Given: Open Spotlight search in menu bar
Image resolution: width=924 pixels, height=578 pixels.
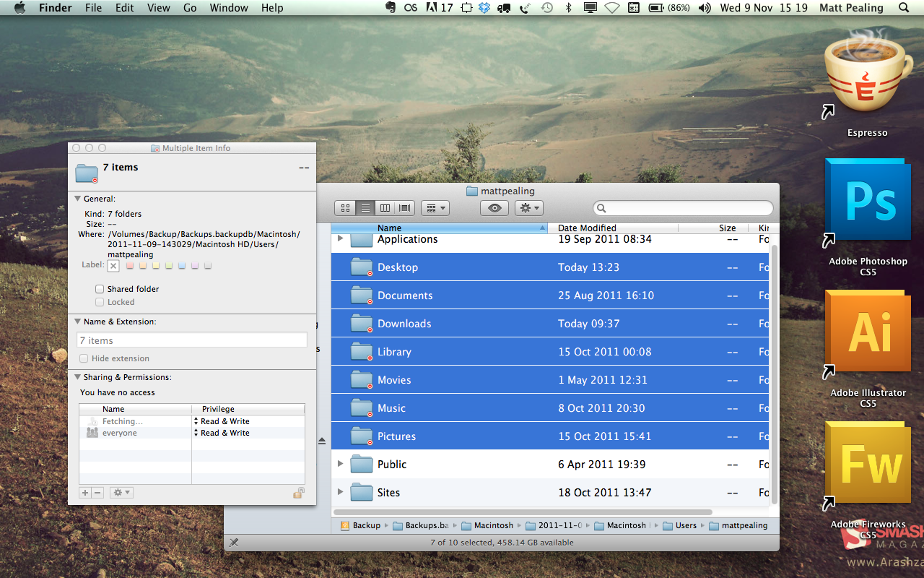Looking at the screenshot, I should [x=904, y=8].
